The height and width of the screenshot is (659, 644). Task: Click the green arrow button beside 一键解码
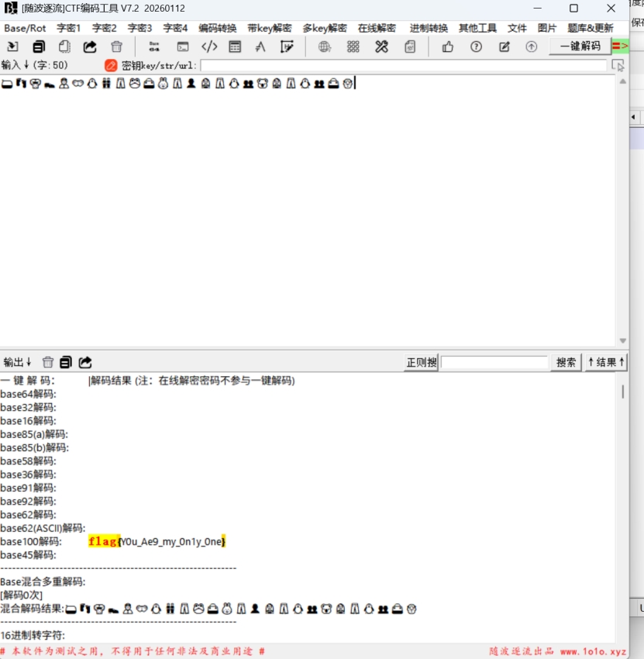point(620,46)
